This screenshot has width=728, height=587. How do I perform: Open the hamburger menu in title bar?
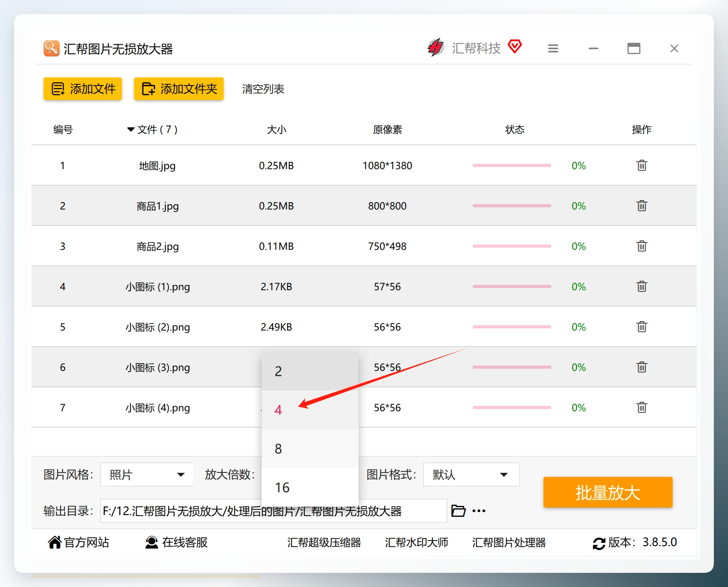coord(553,48)
